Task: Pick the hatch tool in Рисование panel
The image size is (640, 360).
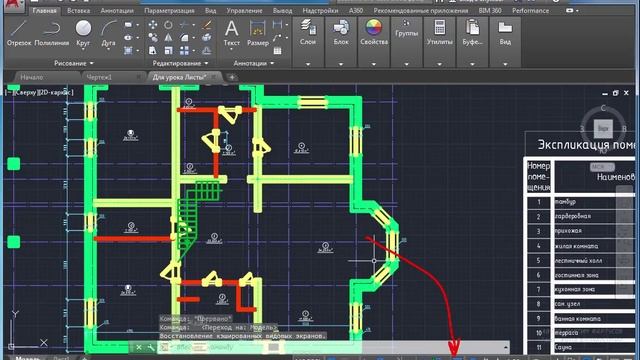Action: point(128,51)
